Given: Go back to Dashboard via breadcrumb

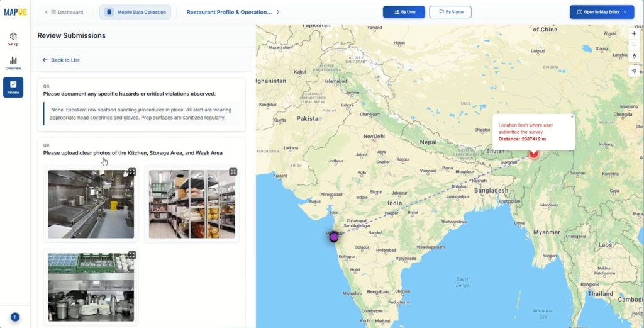Looking at the screenshot, I should pyautogui.click(x=67, y=12).
